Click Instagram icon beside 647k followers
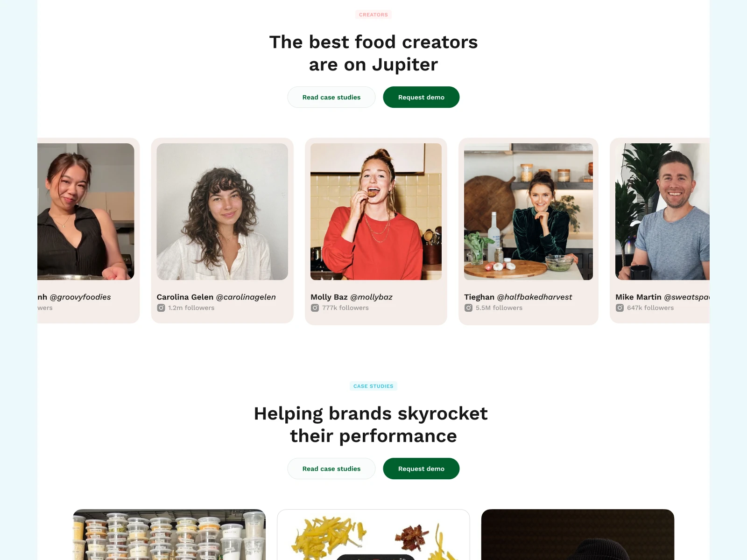The image size is (747, 560). click(x=620, y=308)
